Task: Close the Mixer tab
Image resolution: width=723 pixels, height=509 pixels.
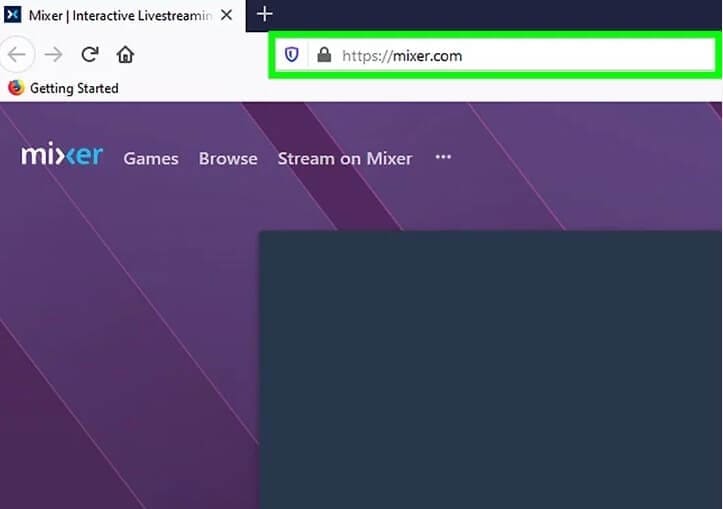Action: 226,15
